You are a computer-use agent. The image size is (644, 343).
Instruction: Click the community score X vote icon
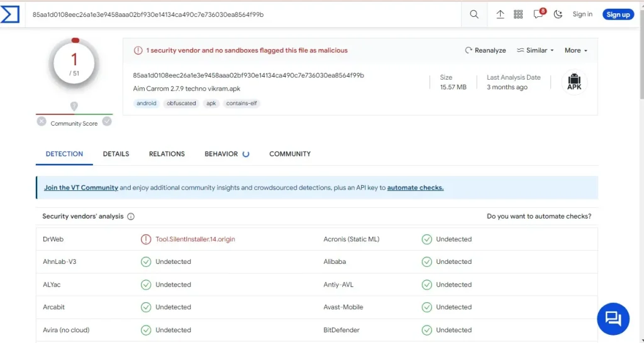click(42, 121)
